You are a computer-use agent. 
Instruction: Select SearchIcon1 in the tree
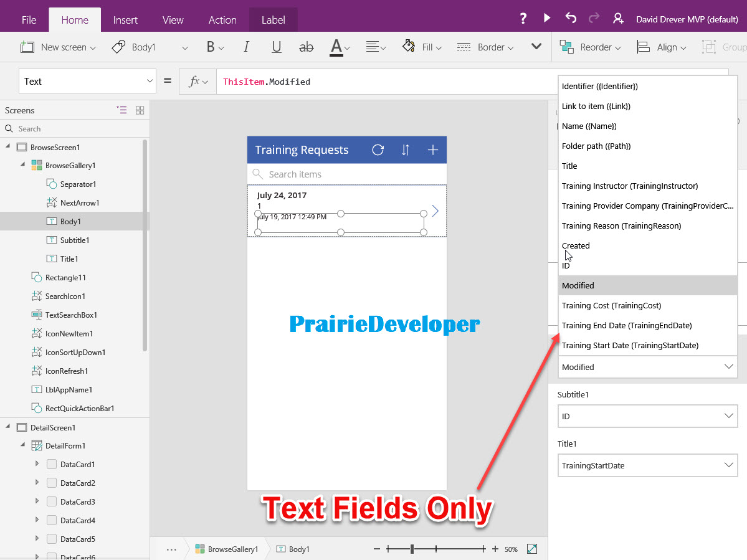[x=65, y=296]
